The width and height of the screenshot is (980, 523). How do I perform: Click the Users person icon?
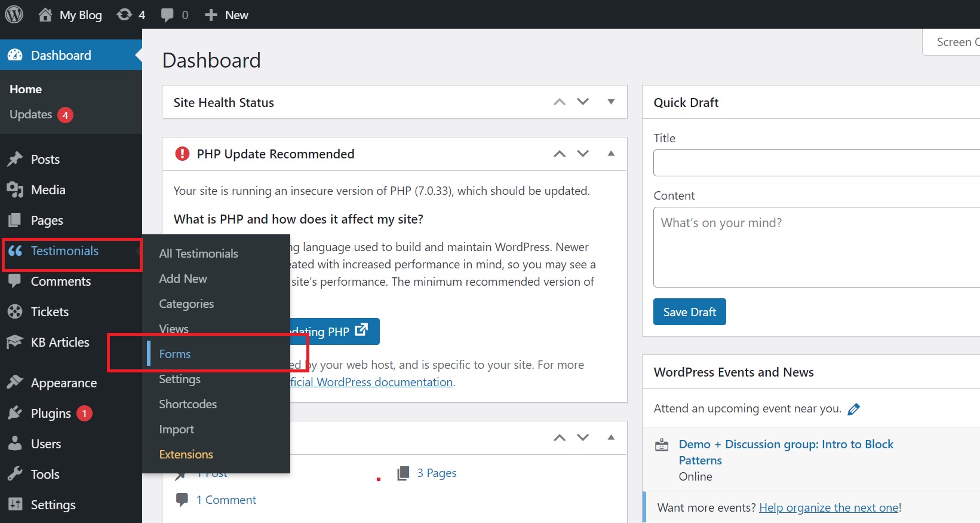15,444
